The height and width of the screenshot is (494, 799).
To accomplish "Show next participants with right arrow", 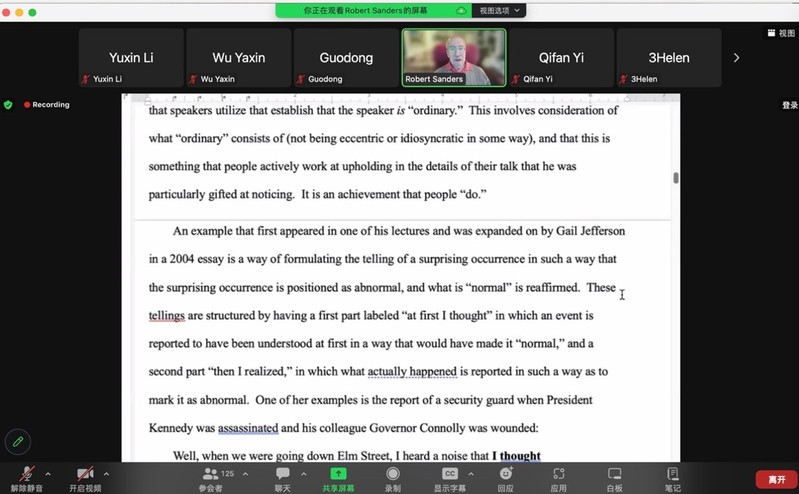I will 737,58.
